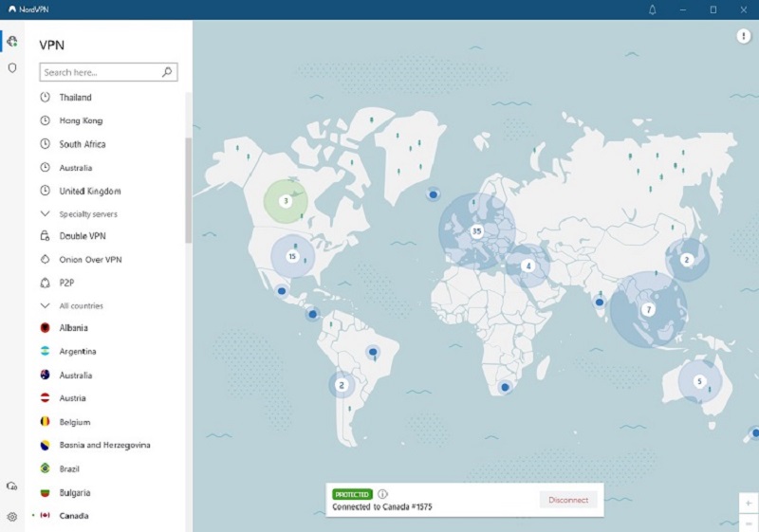Click the clock icon beside United Kingdom

(45, 191)
